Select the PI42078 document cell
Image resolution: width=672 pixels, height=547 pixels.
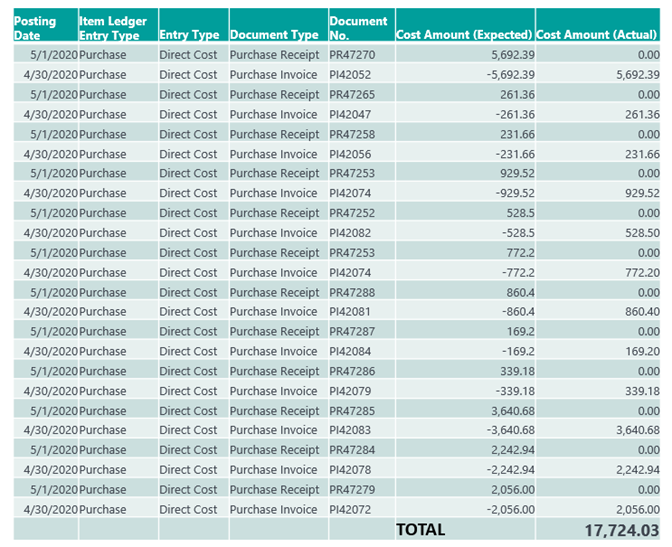(x=362, y=470)
